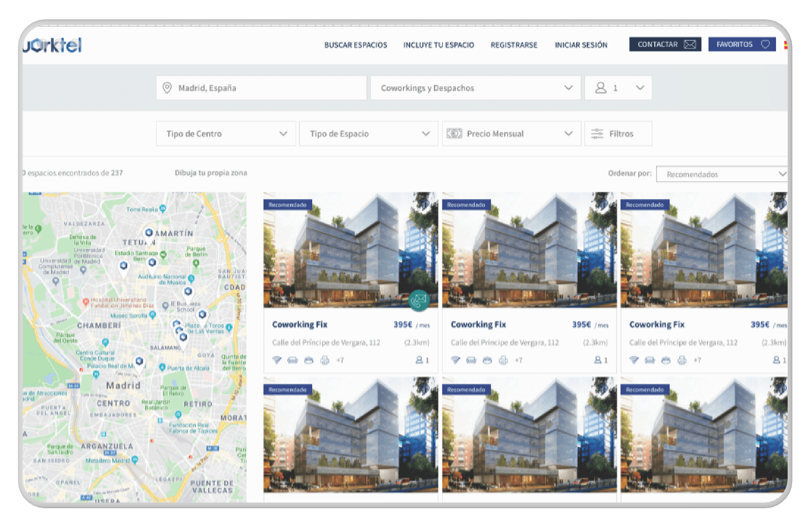Viewport: 812px width, 527px height.
Task: Expand the Coworkings y Despachos selector
Action: click(475, 88)
